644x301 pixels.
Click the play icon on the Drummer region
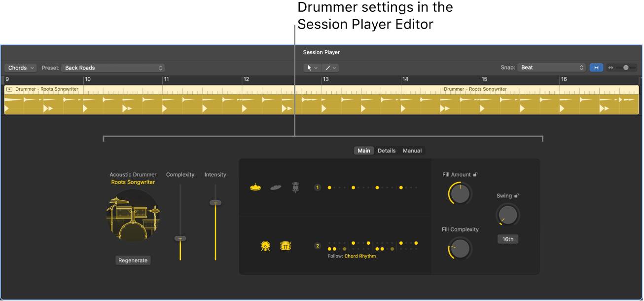point(9,89)
